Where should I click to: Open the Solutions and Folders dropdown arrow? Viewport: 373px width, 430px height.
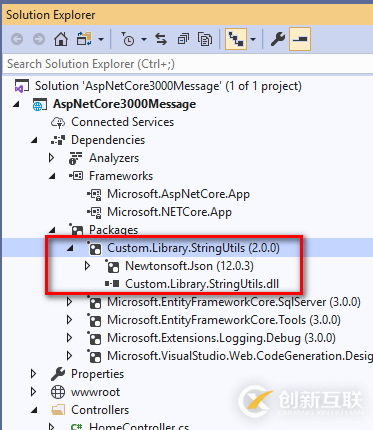pyautogui.click(x=101, y=40)
